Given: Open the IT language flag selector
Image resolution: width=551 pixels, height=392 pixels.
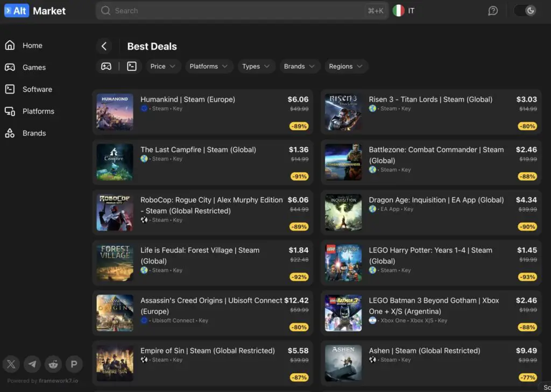Looking at the screenshot, I should 404,10.
